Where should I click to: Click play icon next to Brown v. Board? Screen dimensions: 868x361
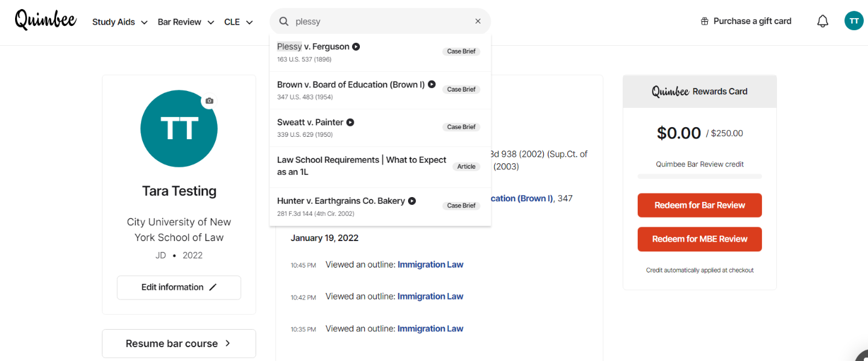pos(432,84)
